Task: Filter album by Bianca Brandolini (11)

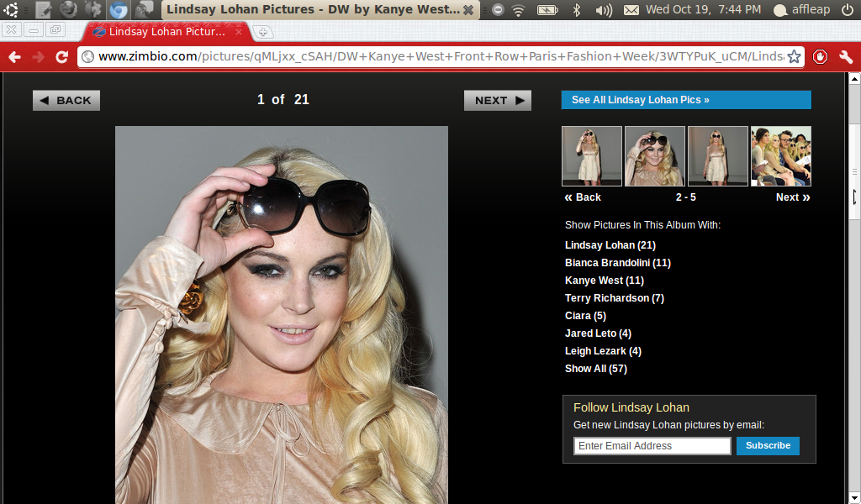Action: click(x=618, y=263)
